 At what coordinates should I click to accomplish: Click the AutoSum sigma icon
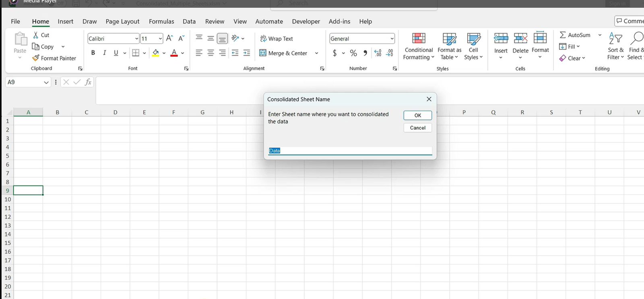coord(563,35)
